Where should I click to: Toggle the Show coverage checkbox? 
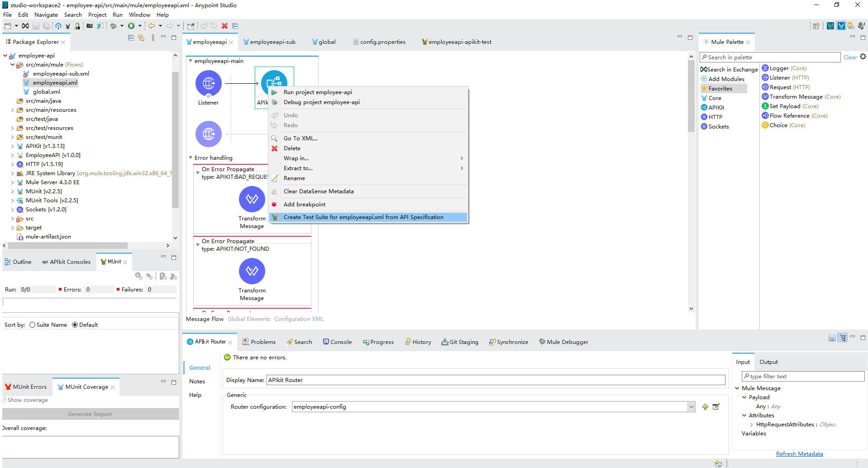pyautogui.click(x=4, y=400)
